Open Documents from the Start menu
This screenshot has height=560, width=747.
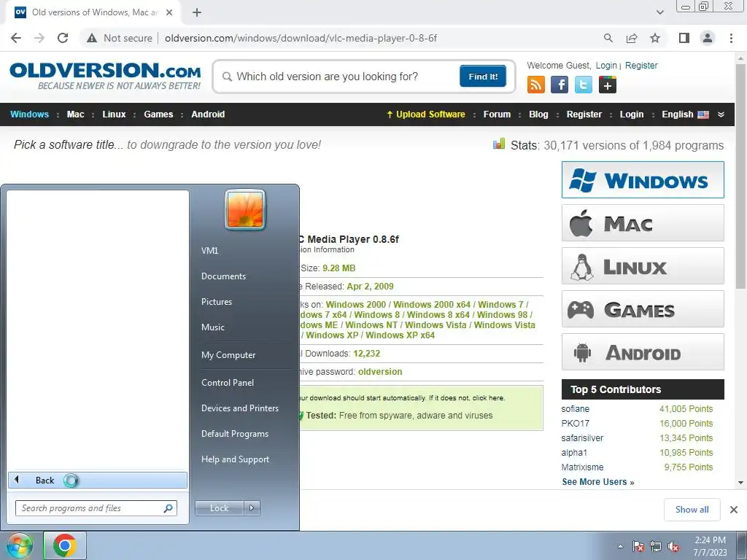(223, 276)
